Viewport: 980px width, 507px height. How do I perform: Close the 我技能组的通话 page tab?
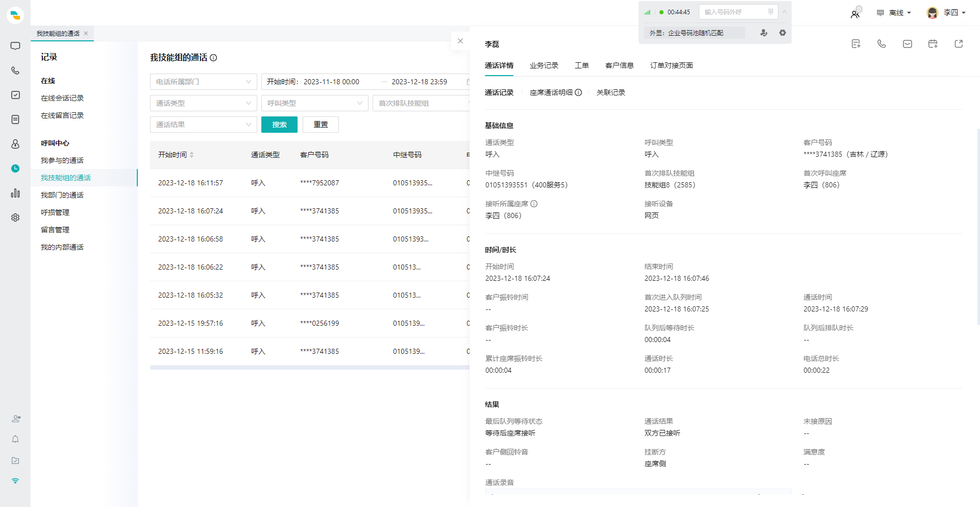[86, 33]
